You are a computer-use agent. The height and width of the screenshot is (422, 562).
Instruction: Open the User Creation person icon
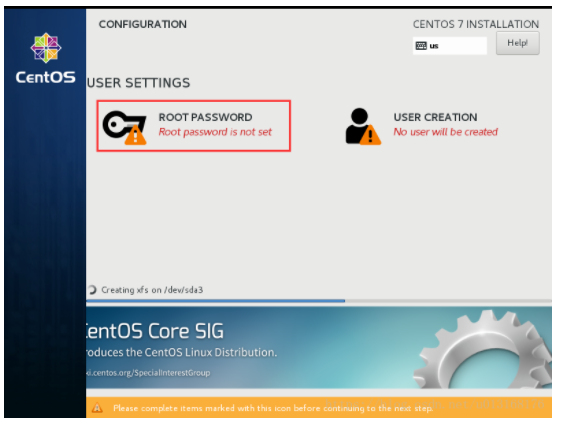(x=363, y=127)
